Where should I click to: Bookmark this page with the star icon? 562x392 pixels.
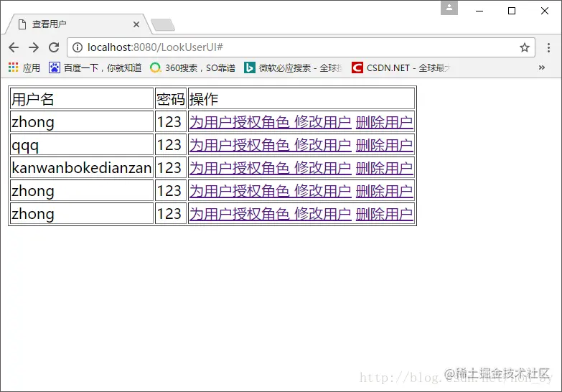525,47
